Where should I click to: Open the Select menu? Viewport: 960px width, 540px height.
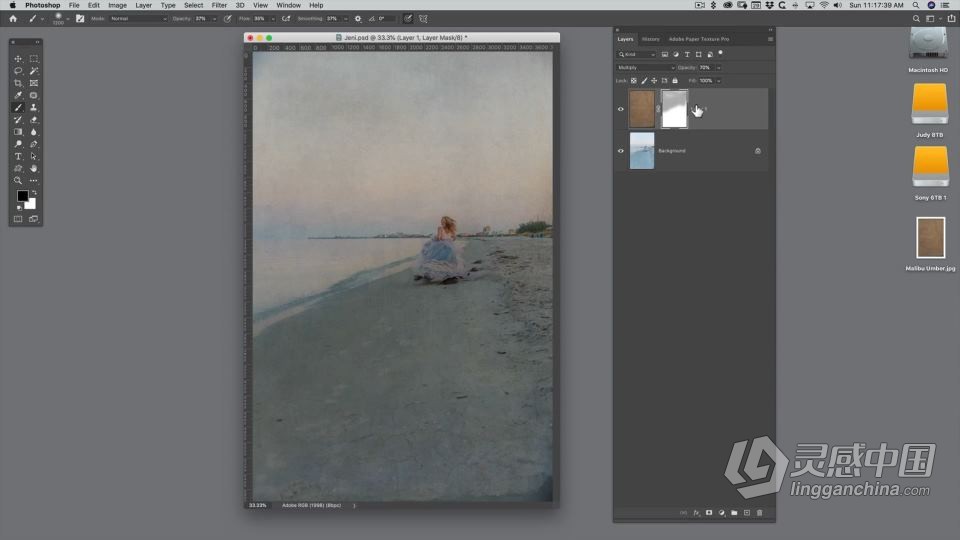tap(193, 5)
